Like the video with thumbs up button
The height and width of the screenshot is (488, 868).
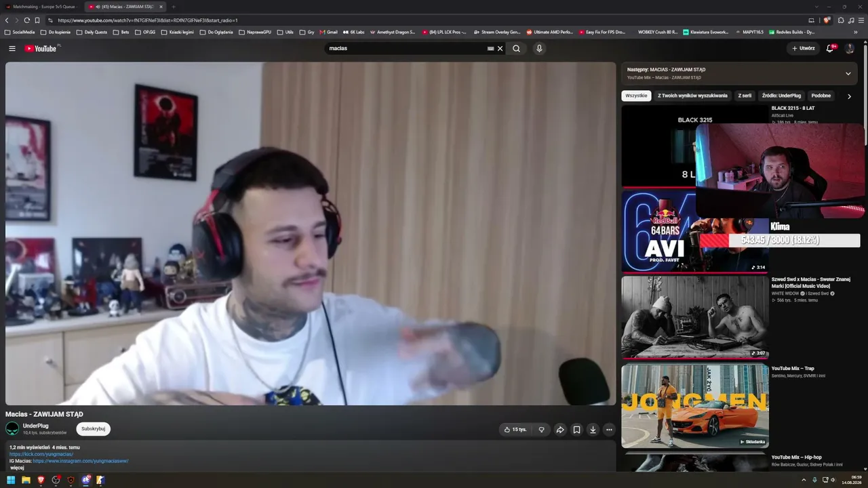(x=515, y=429)
